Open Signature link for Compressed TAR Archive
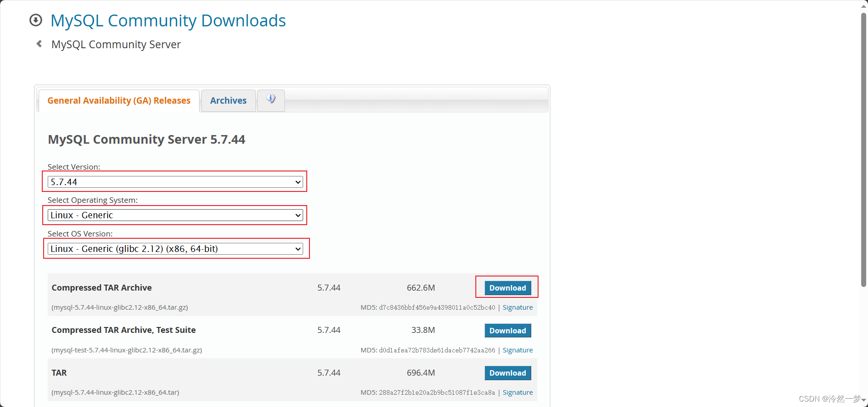Viewport: 868px width, 407px height. (x=518, y=307)
